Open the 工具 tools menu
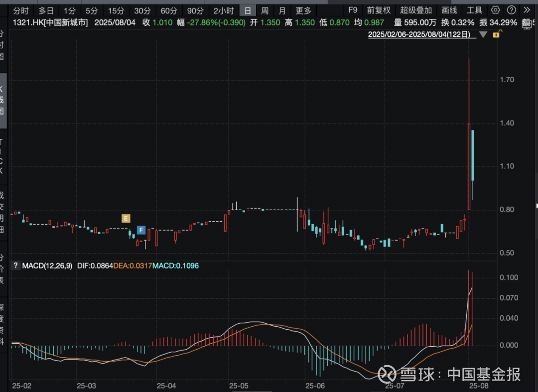 tap(475, 10)
